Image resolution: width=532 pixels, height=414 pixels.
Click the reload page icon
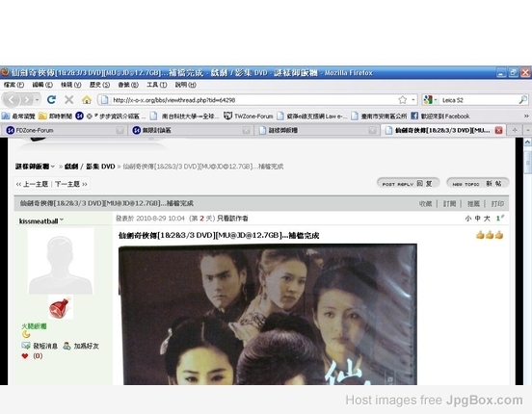(52, 100)
